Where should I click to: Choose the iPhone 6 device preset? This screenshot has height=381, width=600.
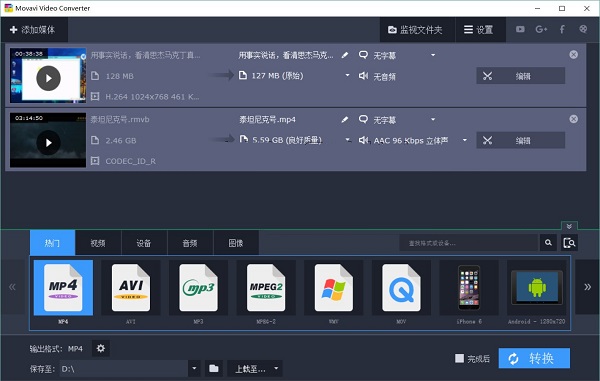[469, 288]
